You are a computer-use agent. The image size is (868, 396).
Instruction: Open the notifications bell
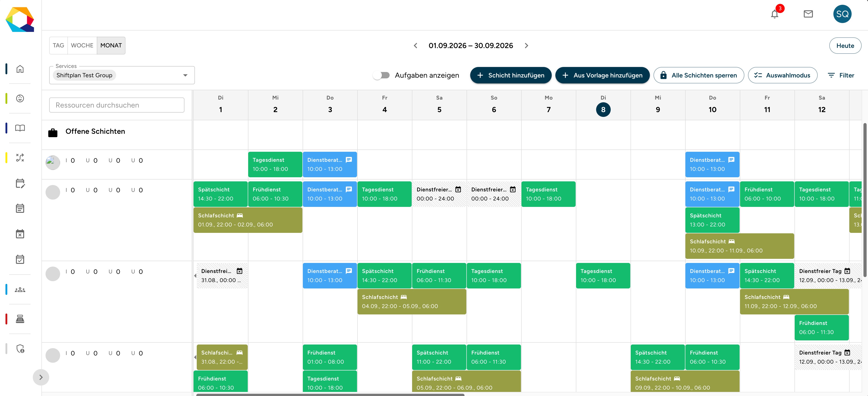coord(774,14)
